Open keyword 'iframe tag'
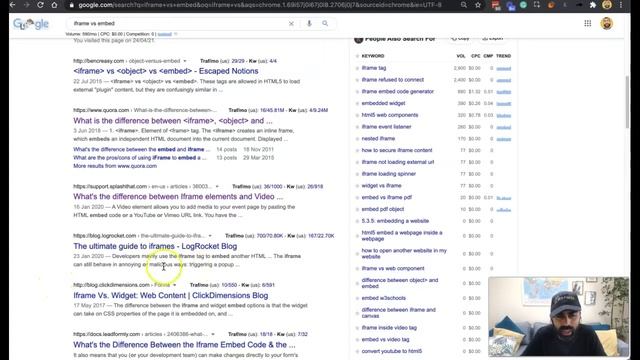Image resolution: width=640 pixels, height=360 pixels. tap(374, 68)
